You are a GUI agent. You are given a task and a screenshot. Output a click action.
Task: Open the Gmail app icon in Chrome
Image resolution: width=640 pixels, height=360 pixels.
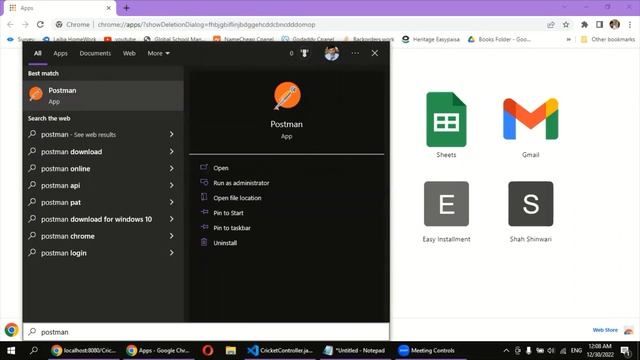531,120
